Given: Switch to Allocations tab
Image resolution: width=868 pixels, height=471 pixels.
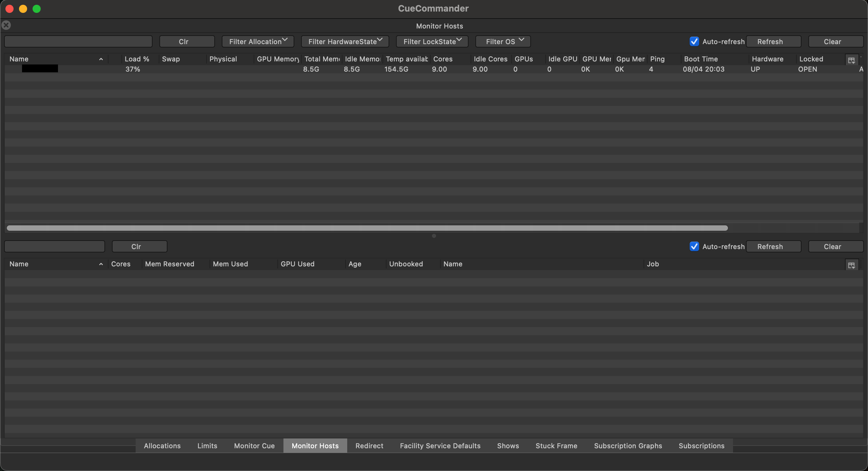Looking at the screenshot, I should tap(162, 446).
